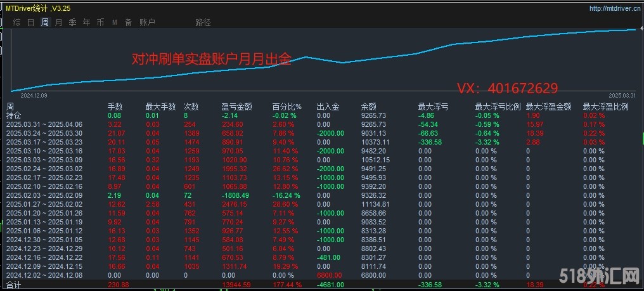Viewport: 644px width, 291px height.
Task: Select week row 2024.12.23 ~ 2024.12.29
Action: coord(44,249)
